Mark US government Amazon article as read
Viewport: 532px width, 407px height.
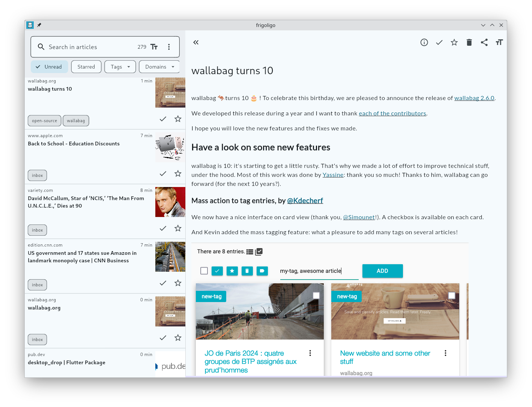click(x=163, y=283)
